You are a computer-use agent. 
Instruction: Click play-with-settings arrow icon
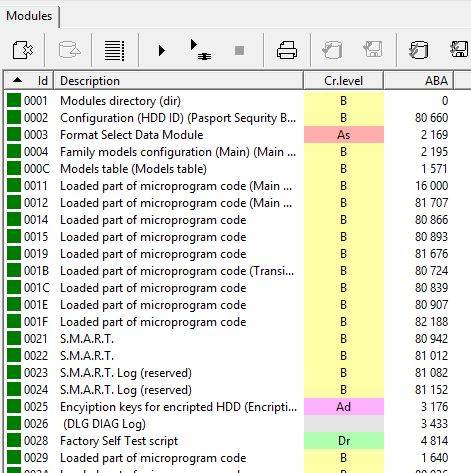point(200,50)
